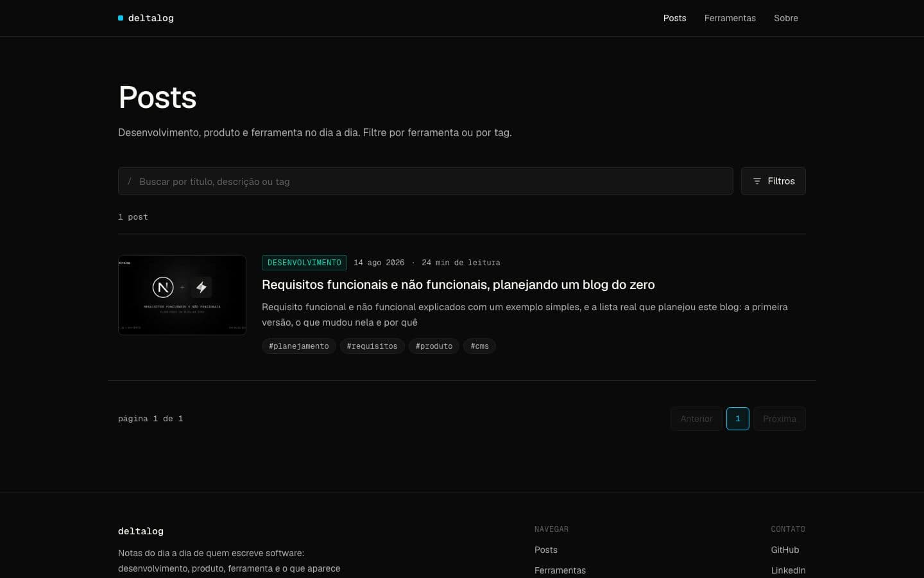924x578 pixels.
Task: Click the Próxima pagination button
Action: click(780, 419)
